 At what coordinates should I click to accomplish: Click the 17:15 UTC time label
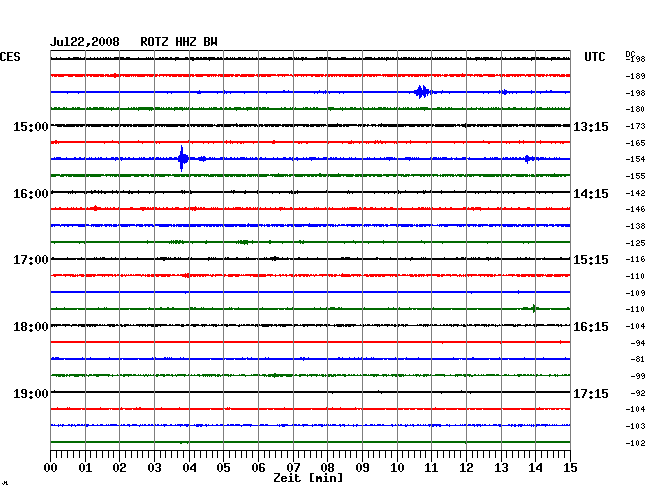click(591, 393)
